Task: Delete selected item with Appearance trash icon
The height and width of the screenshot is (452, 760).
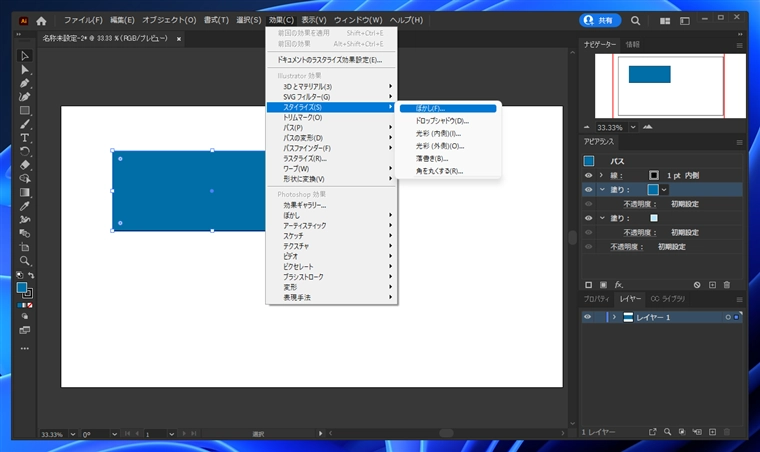Action: [x=727, y=285]
